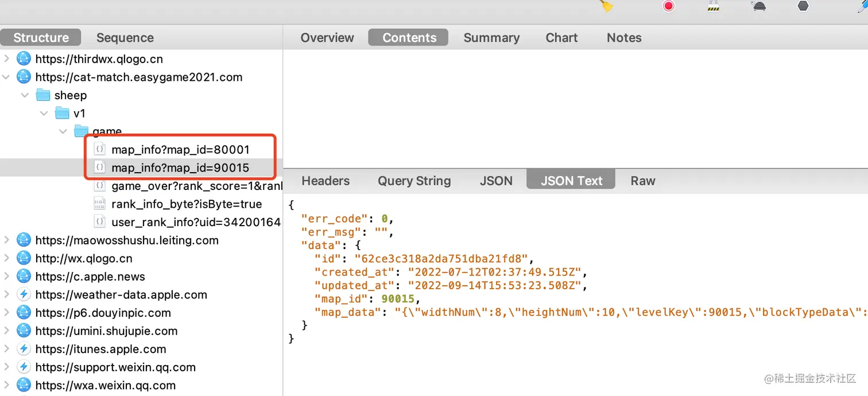Open the Contents tab
The image size is (868, 396).
pos(409,38)
